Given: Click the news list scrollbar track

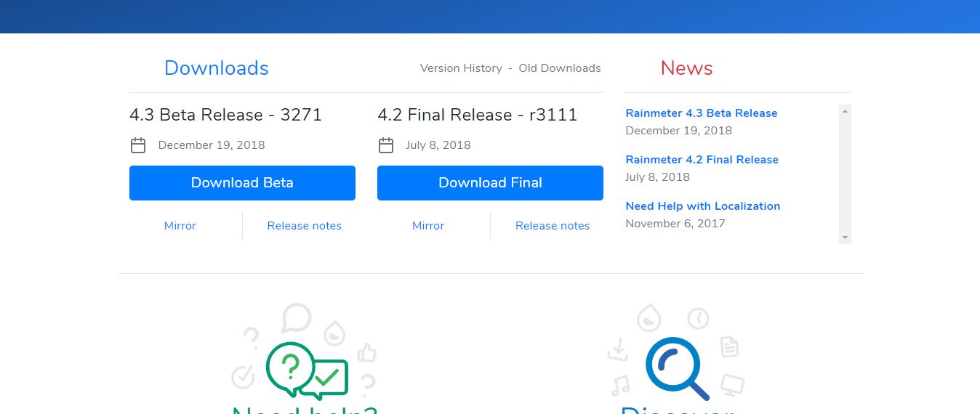Looking at the screenshot, I should [x=845, y=174].
